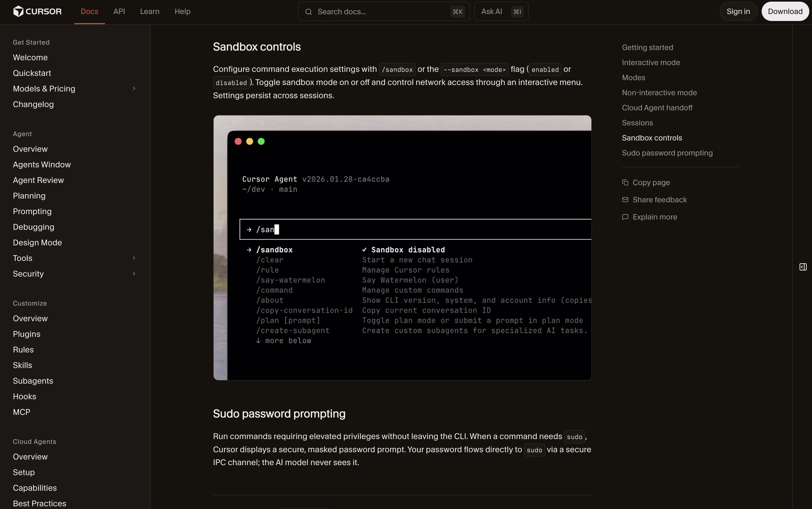Click the "--sandbox <mode>" inline code

(475, 69)
